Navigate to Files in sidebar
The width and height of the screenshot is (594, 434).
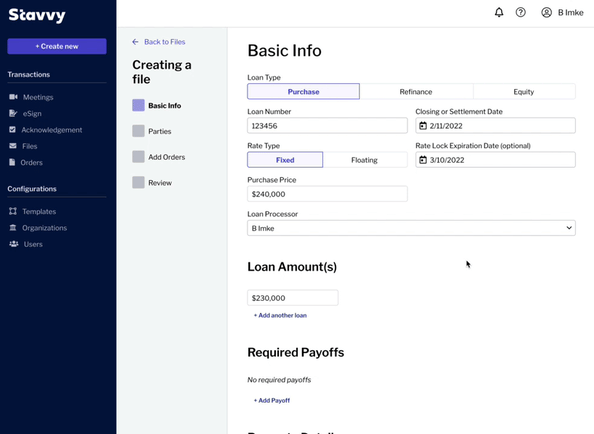30,146
